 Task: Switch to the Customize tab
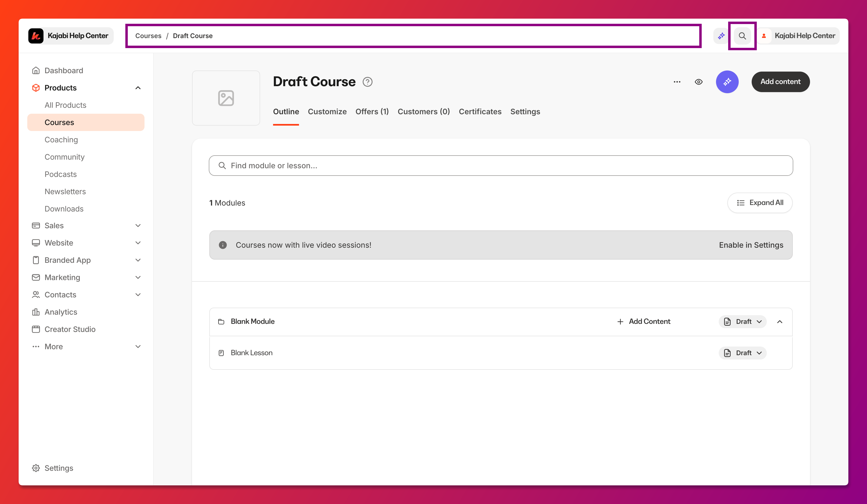coord(327,112)
